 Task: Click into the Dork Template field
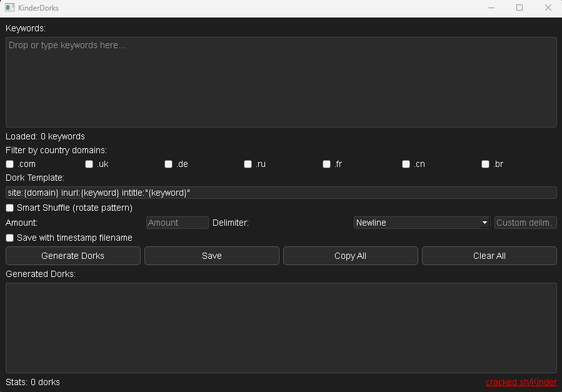point(281,193)
